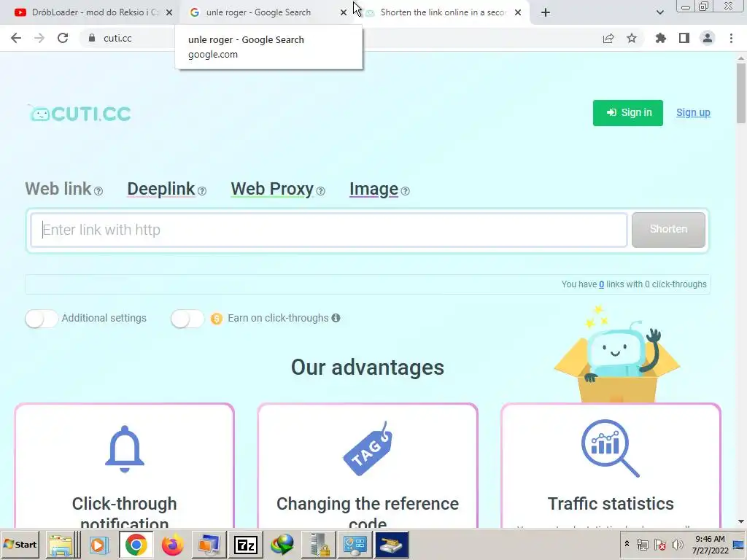Close the DróbLoader YouTube tab
This screenshot has height=560, width=747.
[169, 12]
